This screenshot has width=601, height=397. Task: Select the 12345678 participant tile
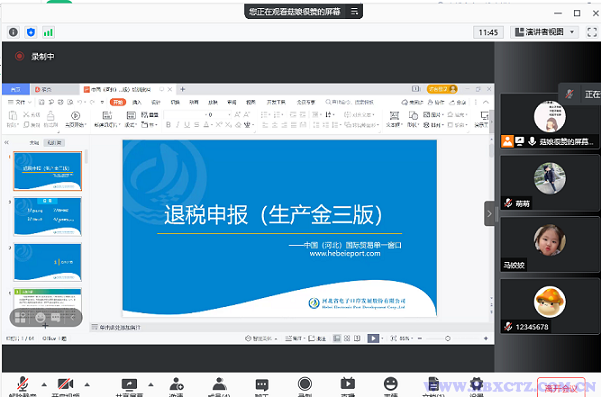(x=549, y=307)
